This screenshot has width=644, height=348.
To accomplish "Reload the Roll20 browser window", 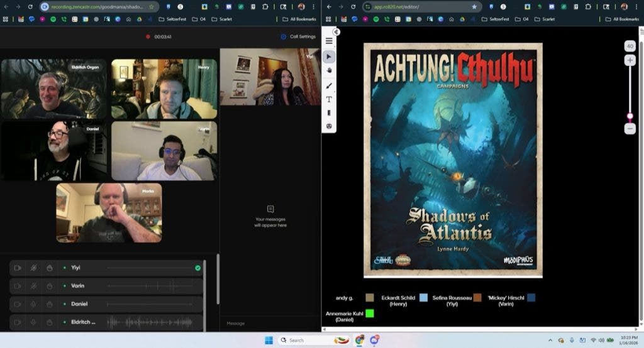I will pyautogui.click(x=353, y=6).
